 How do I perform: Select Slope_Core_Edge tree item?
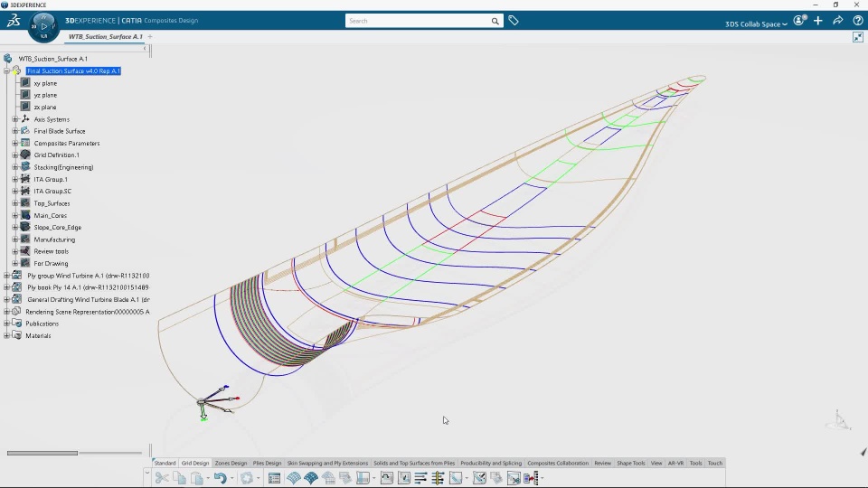[x=58, y=228]
